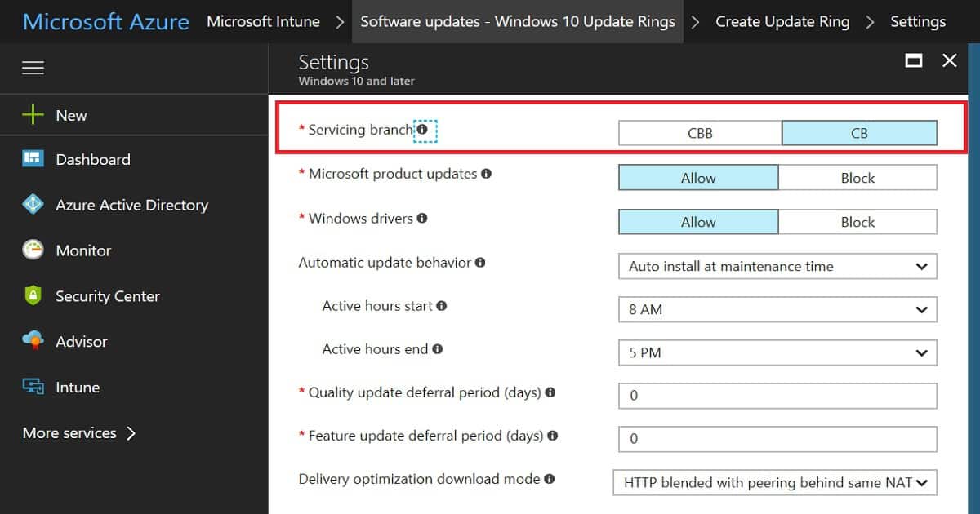
Task: Click Quality update deferral period field
Action: click(777, 396)
